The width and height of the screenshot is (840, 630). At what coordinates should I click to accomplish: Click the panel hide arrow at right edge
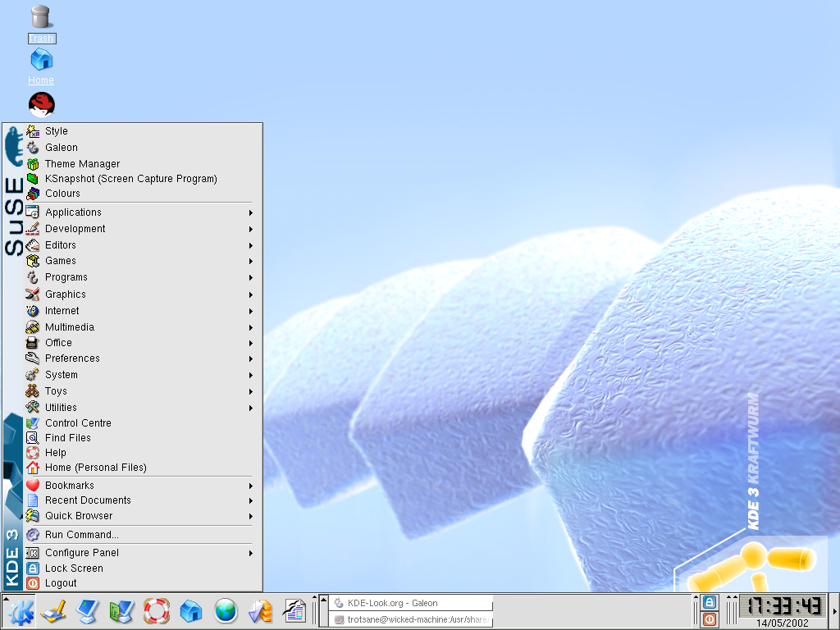click(834, 611)
